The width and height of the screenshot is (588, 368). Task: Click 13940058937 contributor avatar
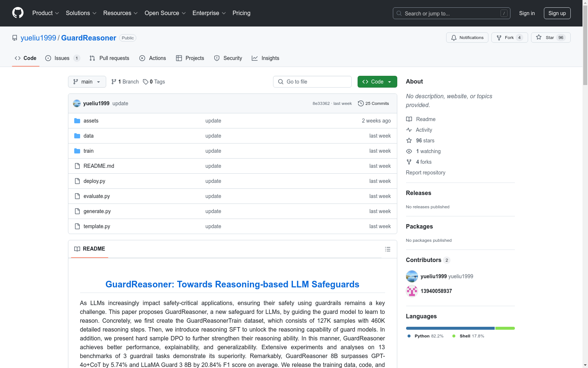(x=412, y=291)
